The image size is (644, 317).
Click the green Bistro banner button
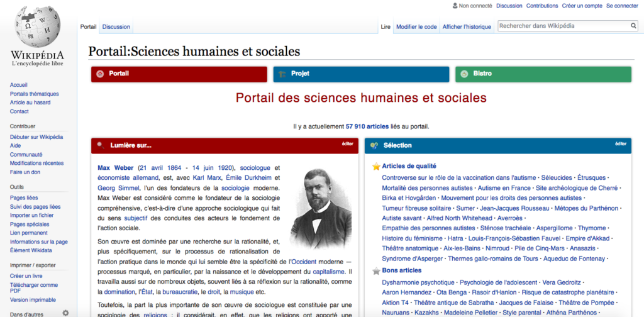[x=543, y=74]
